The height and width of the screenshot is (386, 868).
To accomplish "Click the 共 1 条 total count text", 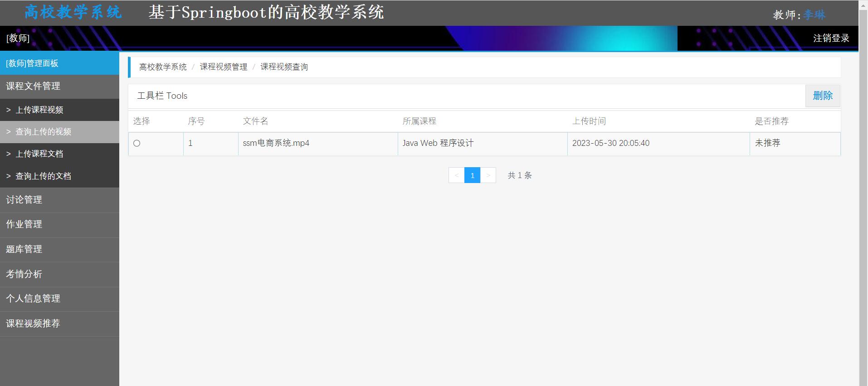I will click(x=520, y=175).
